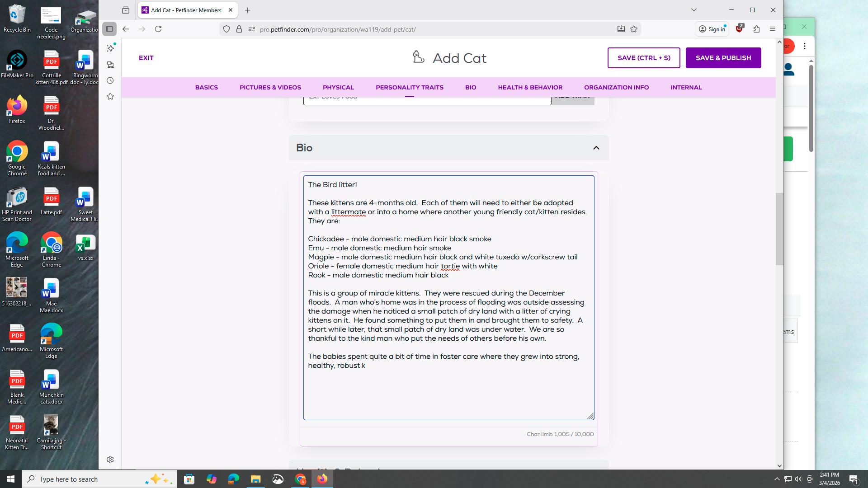This screenshot has height=488, width=868.
Task: Click the page vertical scrollbar thumb
Action: tap(779, 229)
